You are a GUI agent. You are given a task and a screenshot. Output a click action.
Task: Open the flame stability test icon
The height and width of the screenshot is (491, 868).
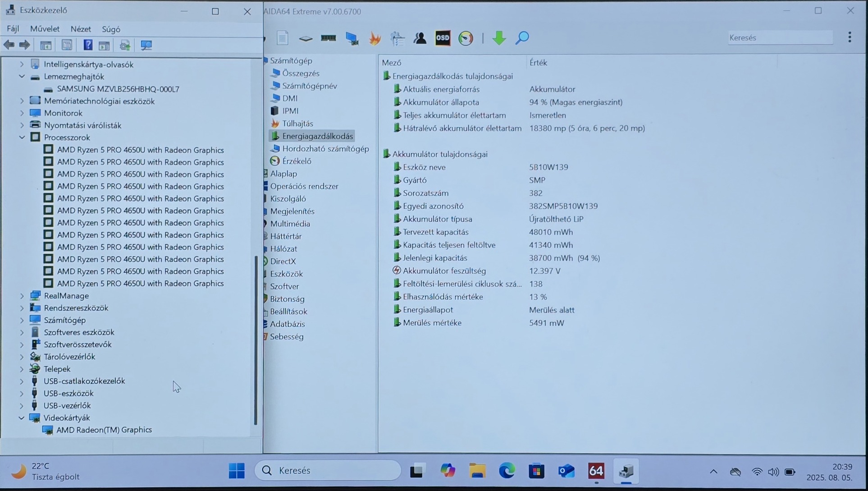click(375, 38)
